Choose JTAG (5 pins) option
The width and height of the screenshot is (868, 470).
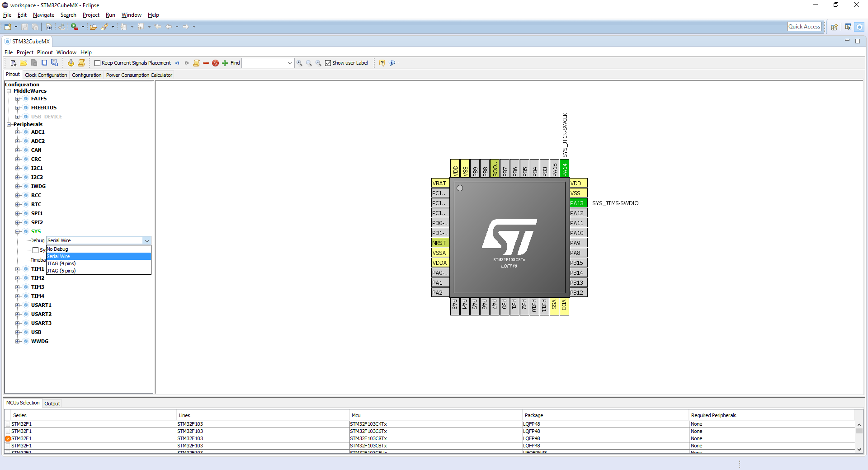(x=99, y=271)
